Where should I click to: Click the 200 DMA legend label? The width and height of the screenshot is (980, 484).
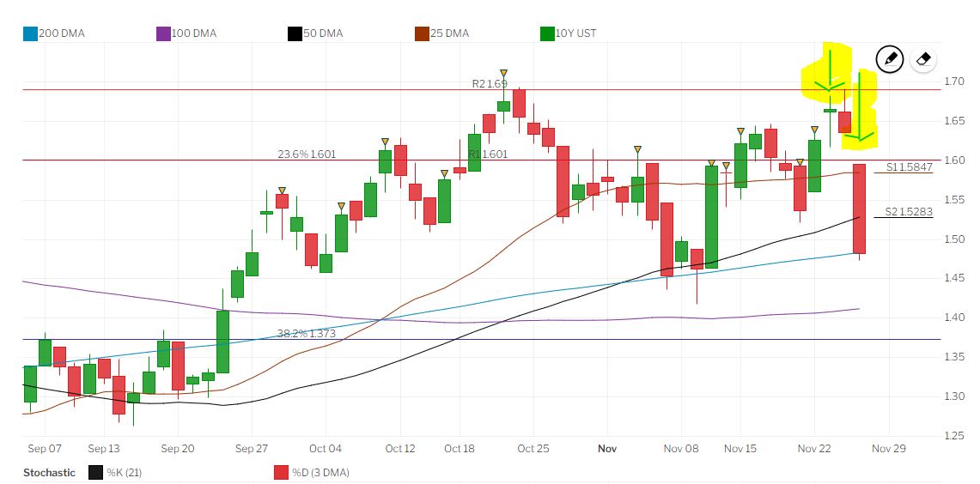click(x=62, y=33)
